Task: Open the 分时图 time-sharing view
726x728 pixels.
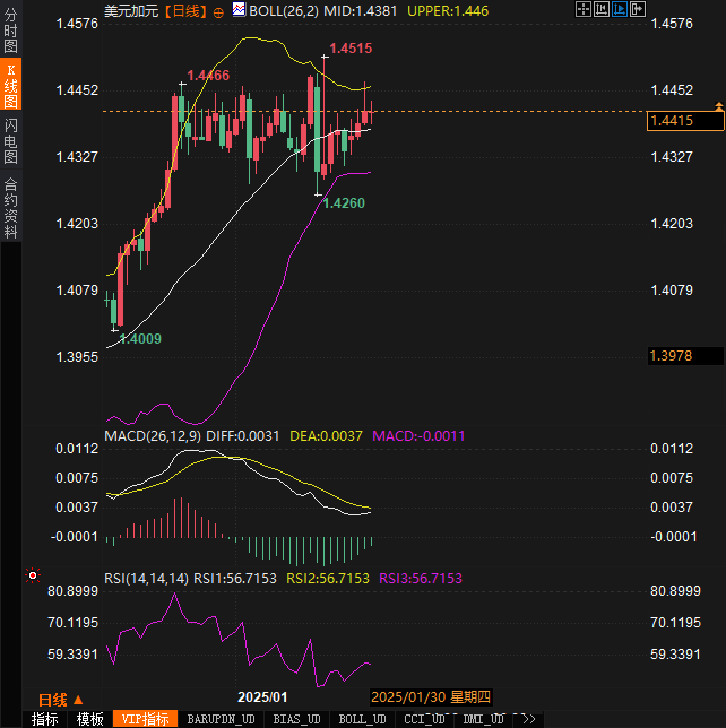Action: point(11,31)
